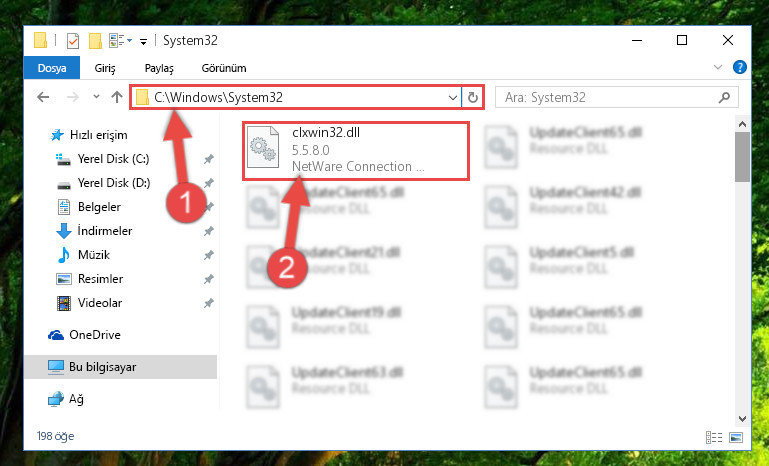Expand the ribbon chevron
Image resolution: width=769 pixels, height=466 pixels.
(718, 67)
